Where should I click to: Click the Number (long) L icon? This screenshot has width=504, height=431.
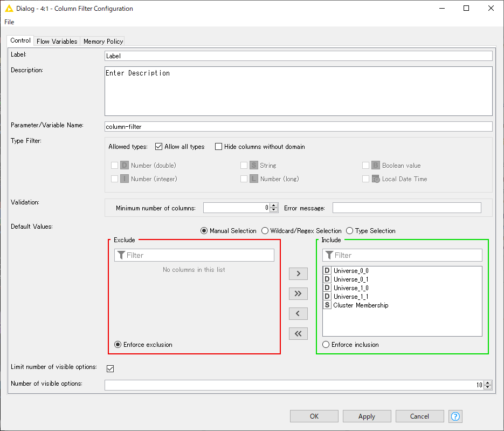253,179
